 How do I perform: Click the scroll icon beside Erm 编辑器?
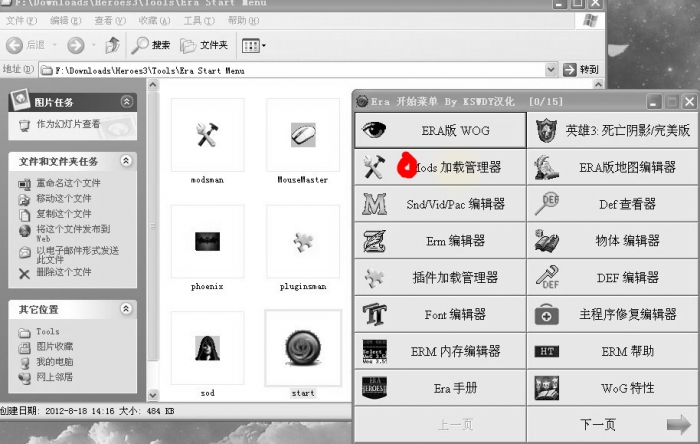click(374, 241)
